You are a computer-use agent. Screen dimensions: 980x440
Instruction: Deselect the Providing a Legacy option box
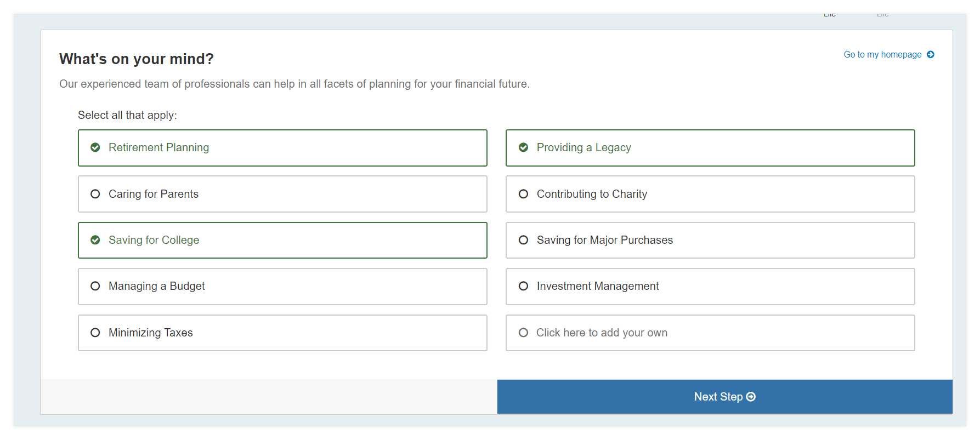click(710, 148)
